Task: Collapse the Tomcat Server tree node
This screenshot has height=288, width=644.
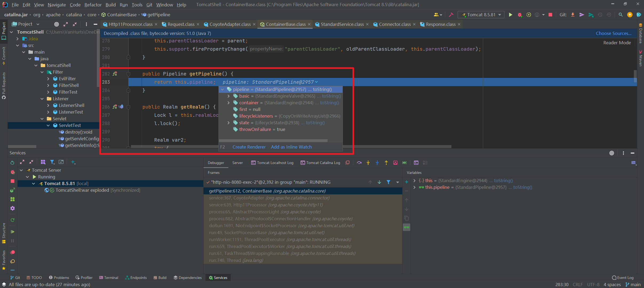Action: 21,170
